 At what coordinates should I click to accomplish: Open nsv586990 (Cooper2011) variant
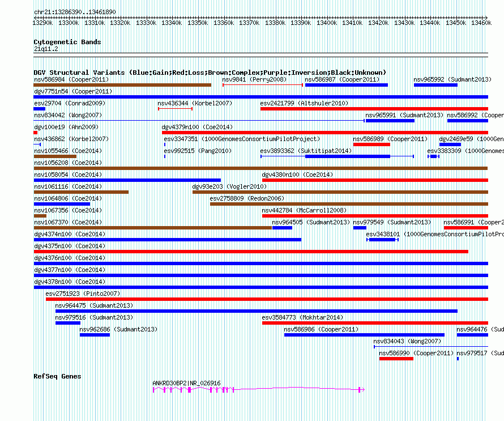[x=396, y=359]
